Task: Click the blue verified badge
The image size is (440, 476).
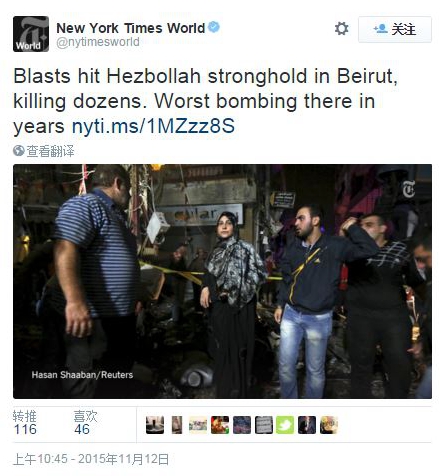Action: click(x=214, y=27)
